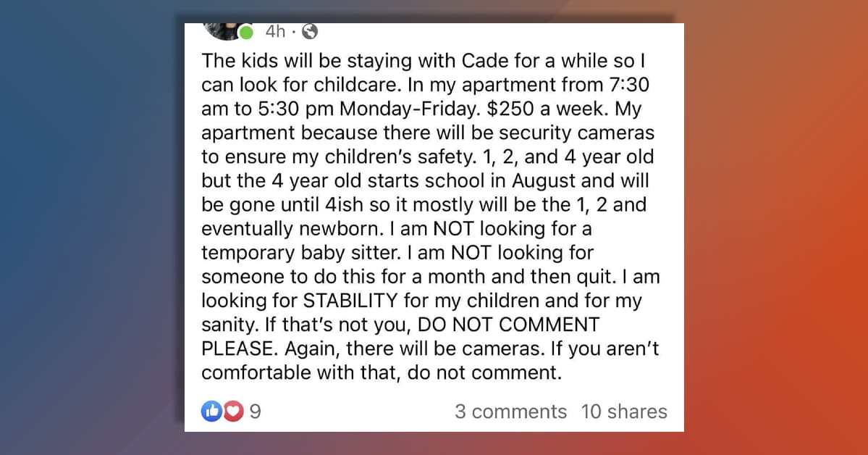Click the green online status dot
868x455 pixels.
coord(247,33)
